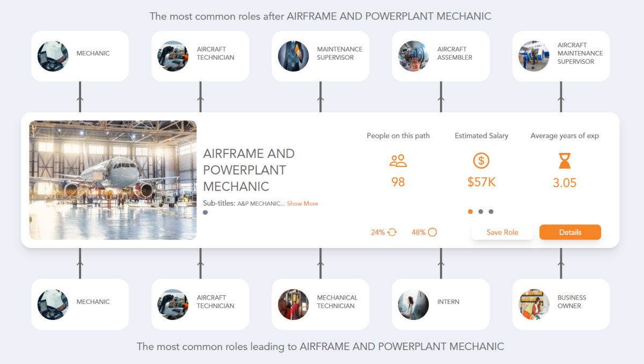Click the hourglass experience icon
644x364 pixels.
pyautogui.click(x=564, y=160)
